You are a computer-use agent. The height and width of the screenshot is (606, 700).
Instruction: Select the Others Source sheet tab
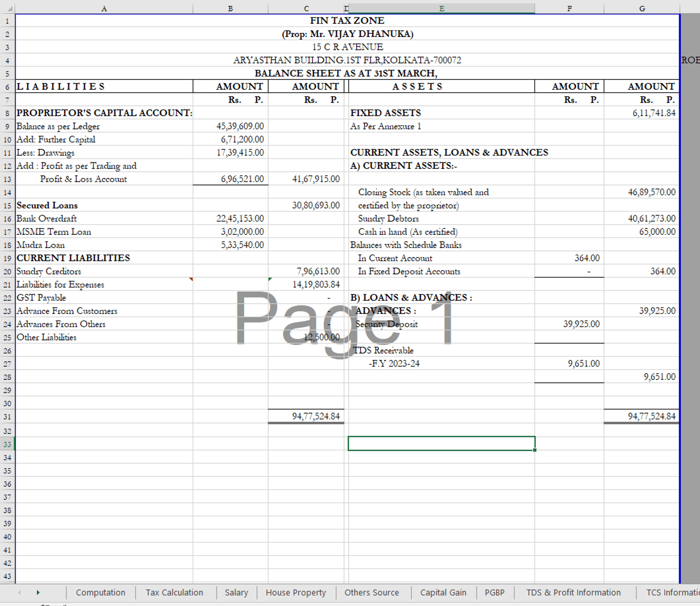372,593
